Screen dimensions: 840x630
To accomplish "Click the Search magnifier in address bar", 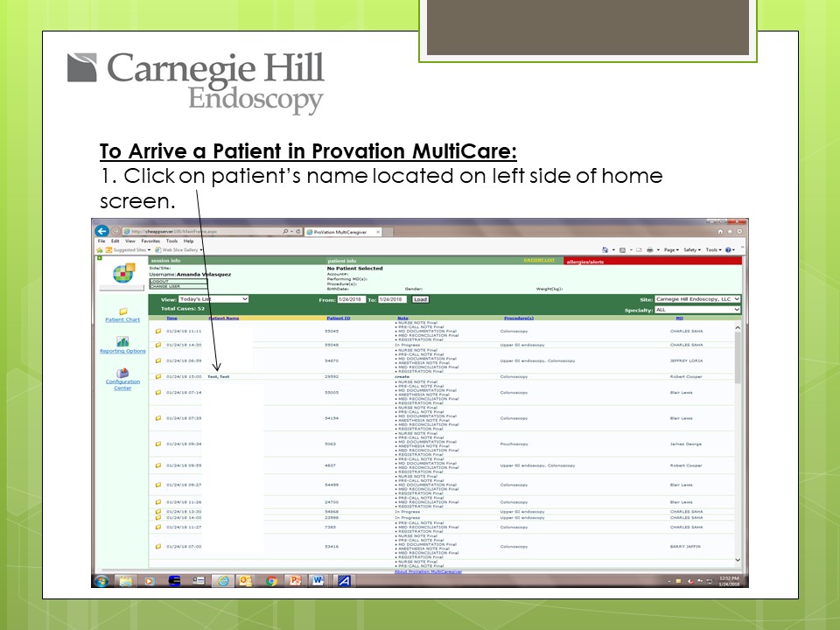I will tap(285, 231).
